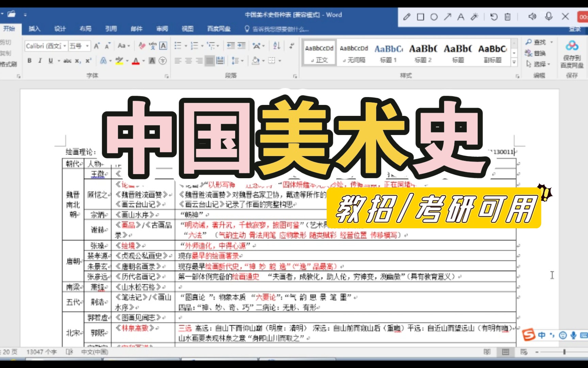Select the arrow annotation tool
The height and width of the screenshot is (368, 588).
[447, 17]
